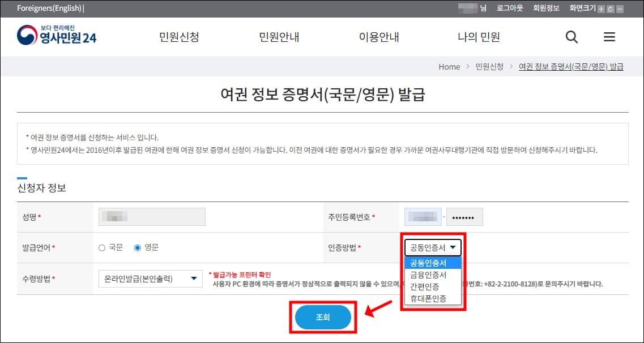Navigate to Home via the breadcrumb

[449, 66]
